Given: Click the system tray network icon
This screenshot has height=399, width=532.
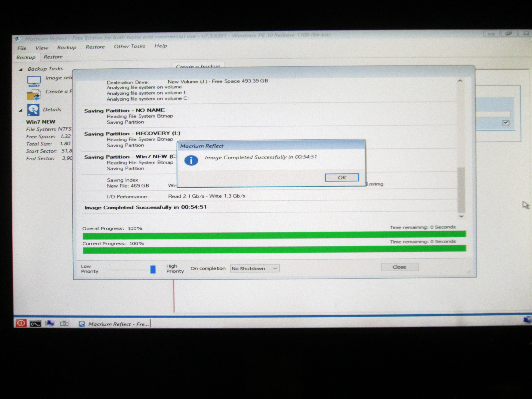Looking at the screenshot, I should 528,320.
